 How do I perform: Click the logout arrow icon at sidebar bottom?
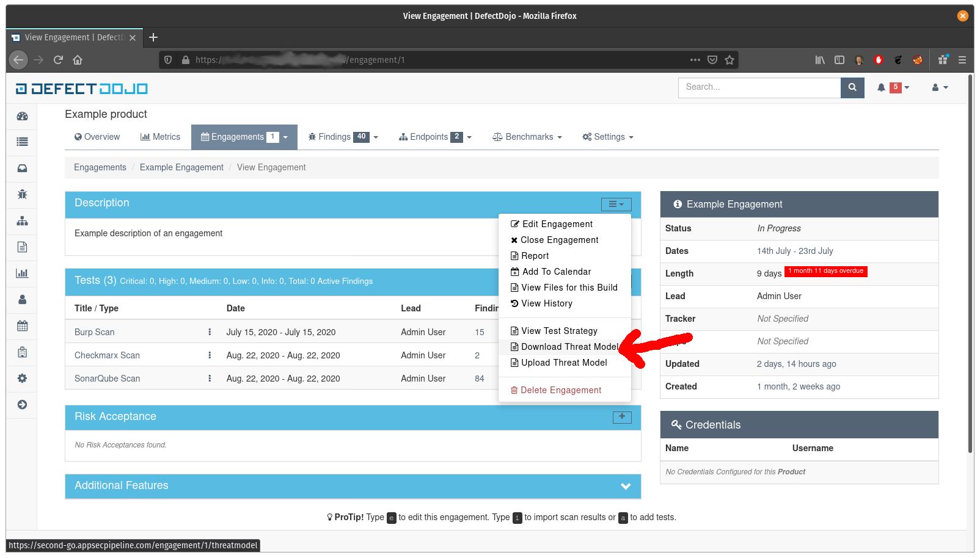tap(22, 404)
